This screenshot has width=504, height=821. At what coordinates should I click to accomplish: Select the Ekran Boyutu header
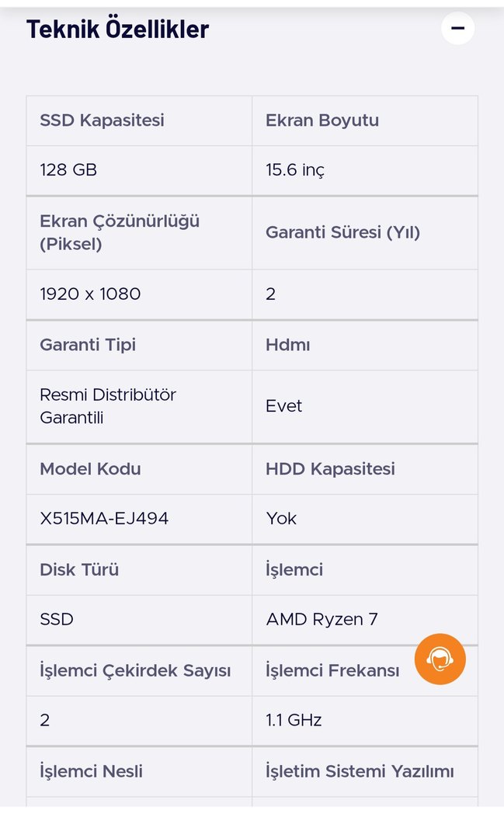323,121
